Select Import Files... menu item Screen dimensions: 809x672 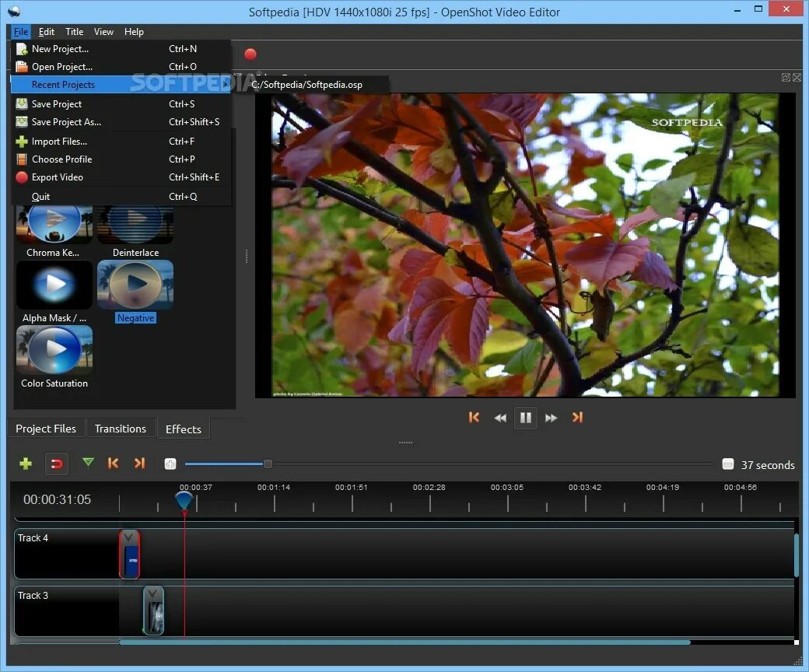tap(121, 142)
